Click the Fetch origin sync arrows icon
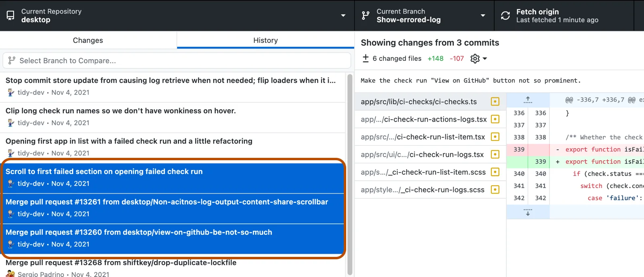 point(505,16)
